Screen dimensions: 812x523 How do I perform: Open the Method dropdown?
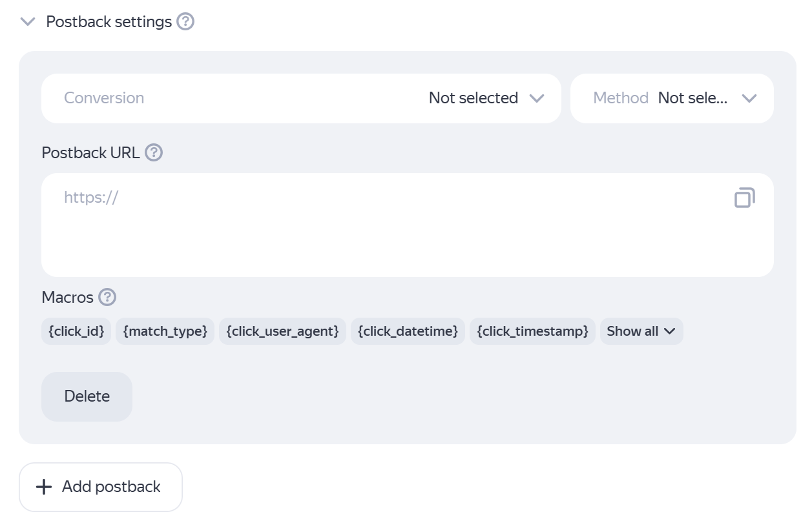(x=671, y=98)
